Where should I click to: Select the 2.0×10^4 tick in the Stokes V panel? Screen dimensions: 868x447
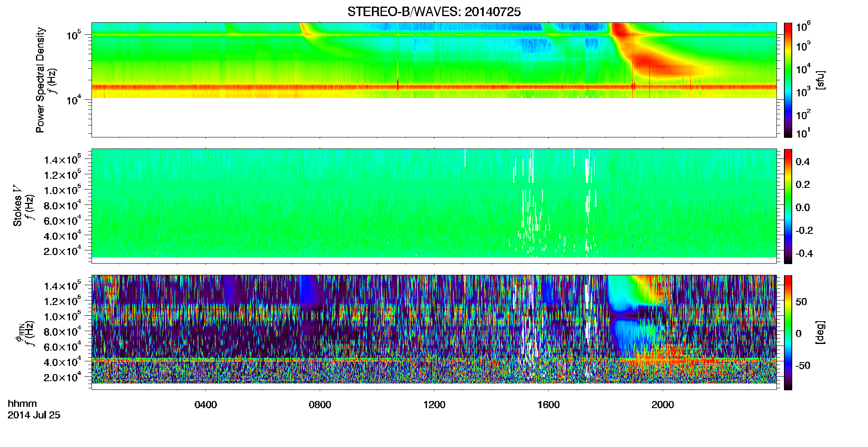coord(63,251)
